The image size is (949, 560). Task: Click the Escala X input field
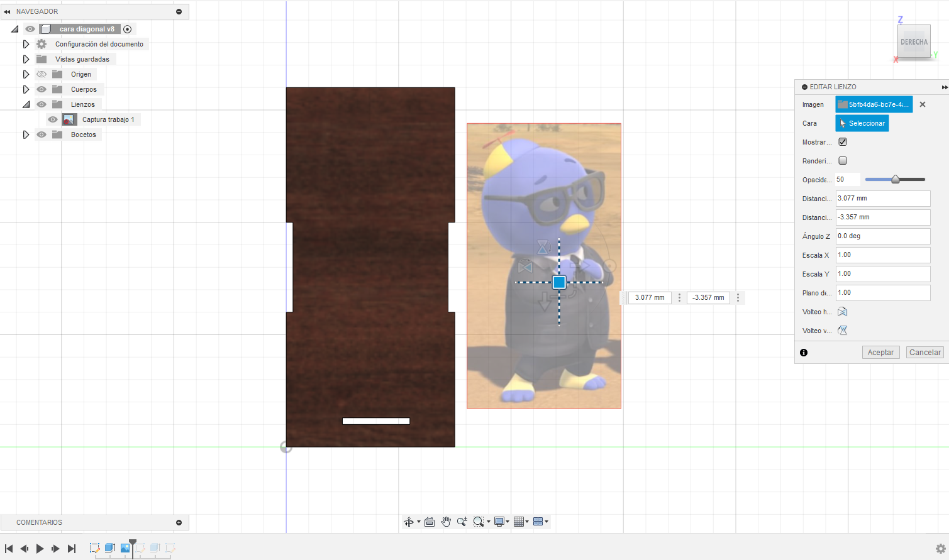click(883, 255)
